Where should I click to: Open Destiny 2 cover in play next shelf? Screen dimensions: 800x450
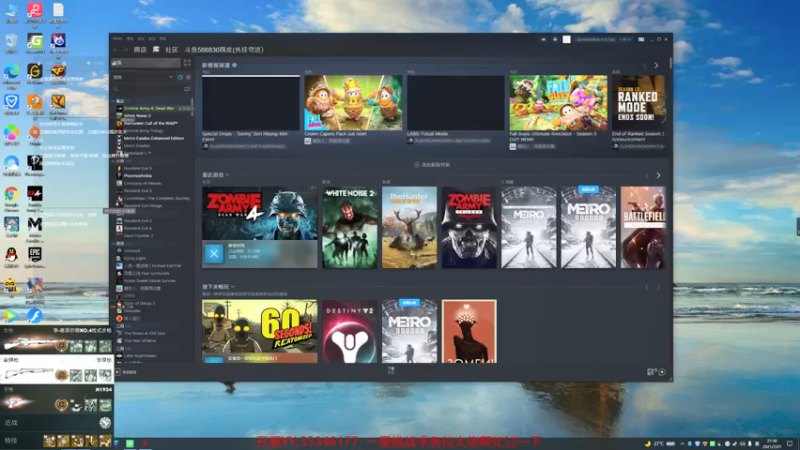pyautogui.click(x=350, y=332)
